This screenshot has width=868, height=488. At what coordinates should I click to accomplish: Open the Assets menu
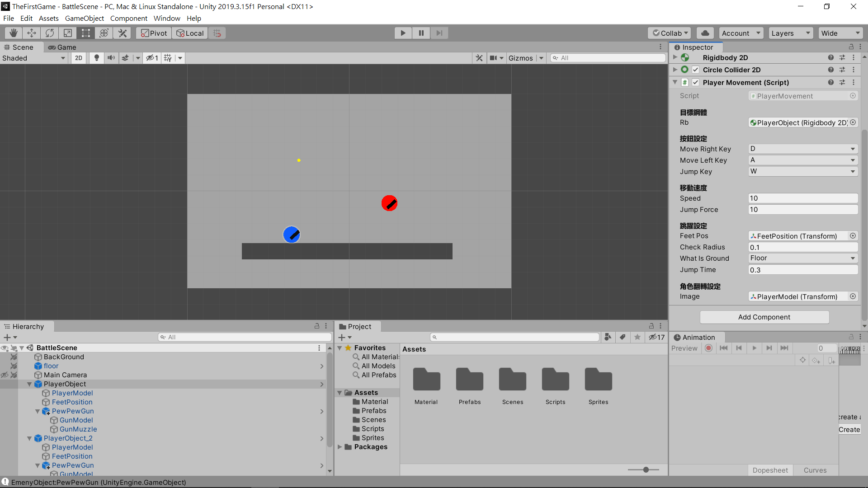[x=49, y=19]
